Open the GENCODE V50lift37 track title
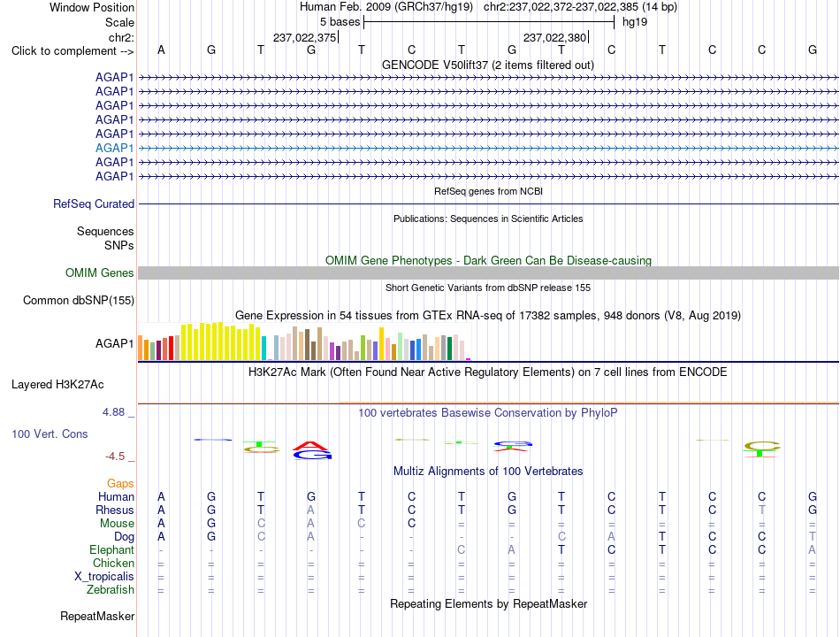Viewport: 840px width, 637px height. pos(488,65)
